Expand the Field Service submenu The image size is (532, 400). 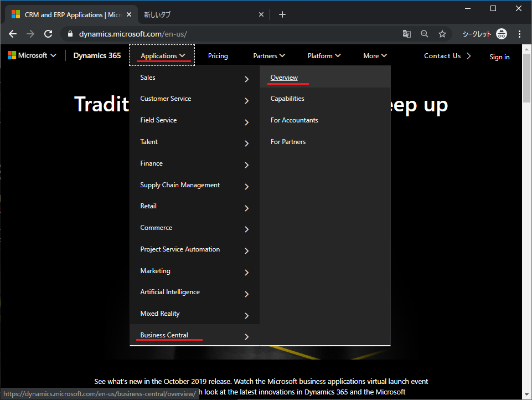point(194,121)
